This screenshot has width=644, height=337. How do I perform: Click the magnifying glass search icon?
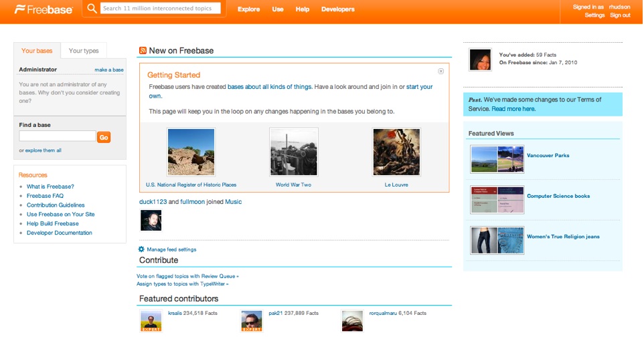click(92, 8)
